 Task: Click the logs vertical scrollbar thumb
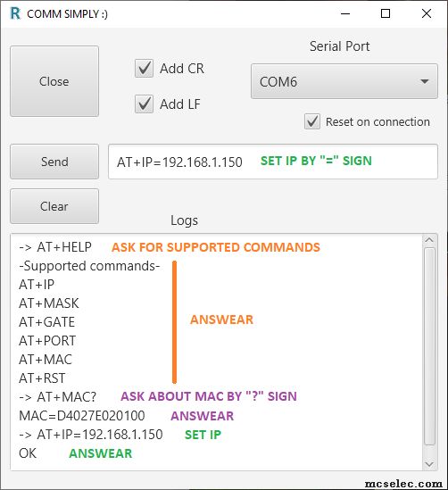(429, 346)
